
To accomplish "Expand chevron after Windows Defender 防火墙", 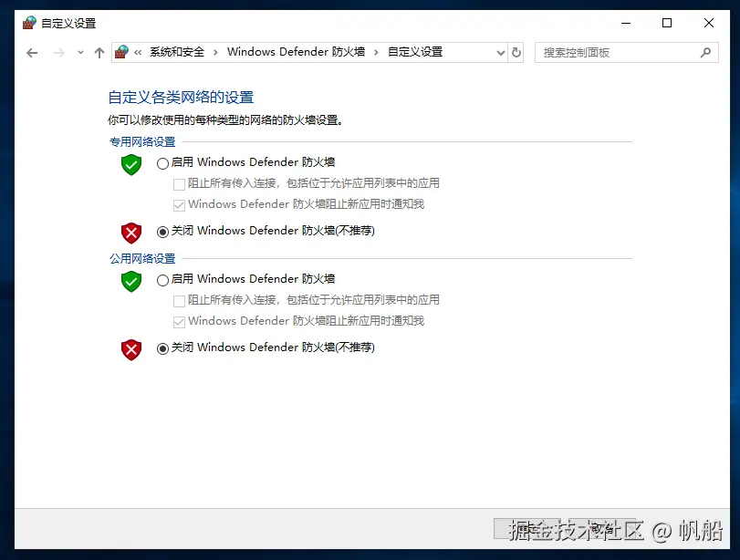I will pyautogui.click(x=376, y=52).
